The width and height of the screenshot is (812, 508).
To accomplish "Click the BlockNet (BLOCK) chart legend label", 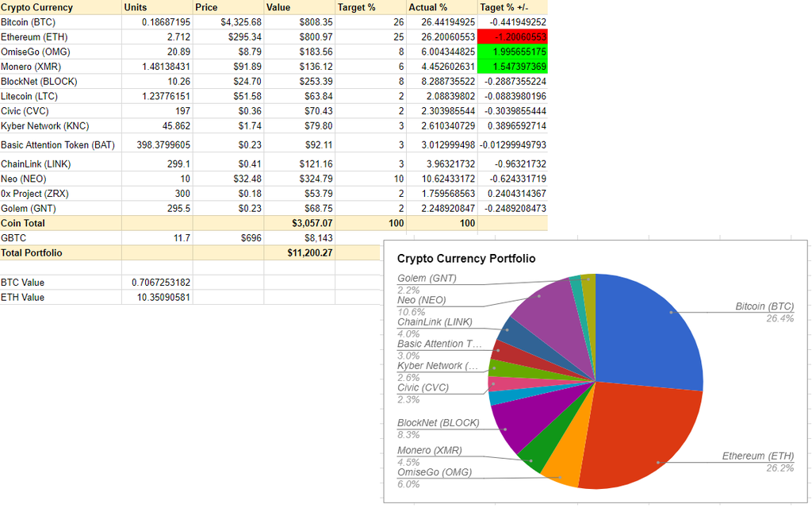I will point(438,423).
